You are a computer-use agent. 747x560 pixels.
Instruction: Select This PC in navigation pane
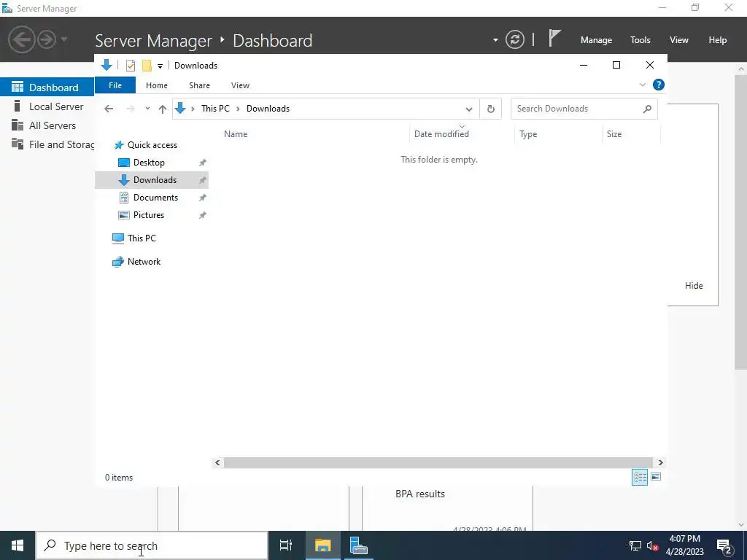(141, 238)
